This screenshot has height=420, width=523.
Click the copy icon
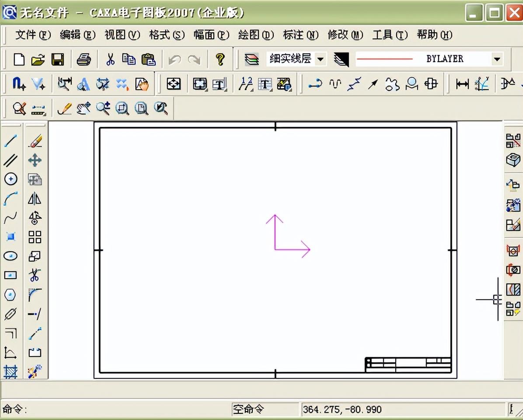[x=129, y=59]
